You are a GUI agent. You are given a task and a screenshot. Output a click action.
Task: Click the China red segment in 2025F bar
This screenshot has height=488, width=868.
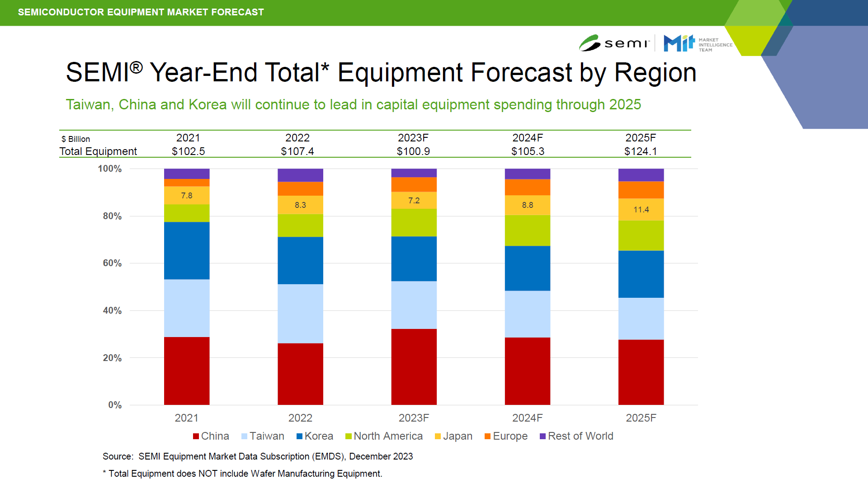(641, 372)
